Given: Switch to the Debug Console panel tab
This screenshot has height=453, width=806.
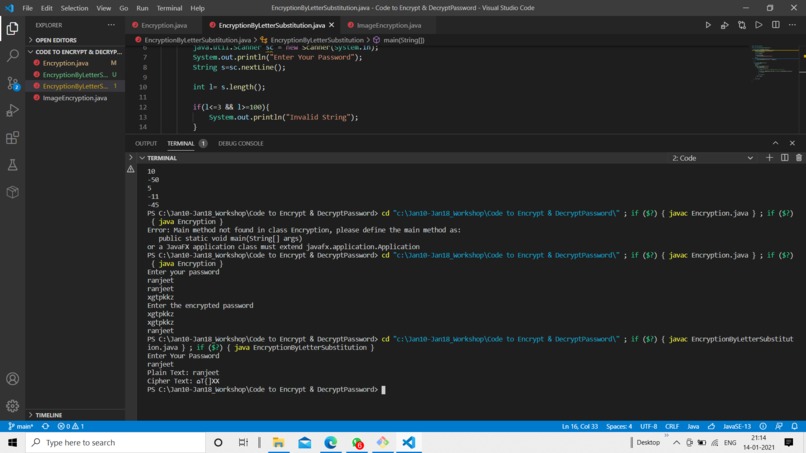Looking at the screenshot, I should 241,143.
